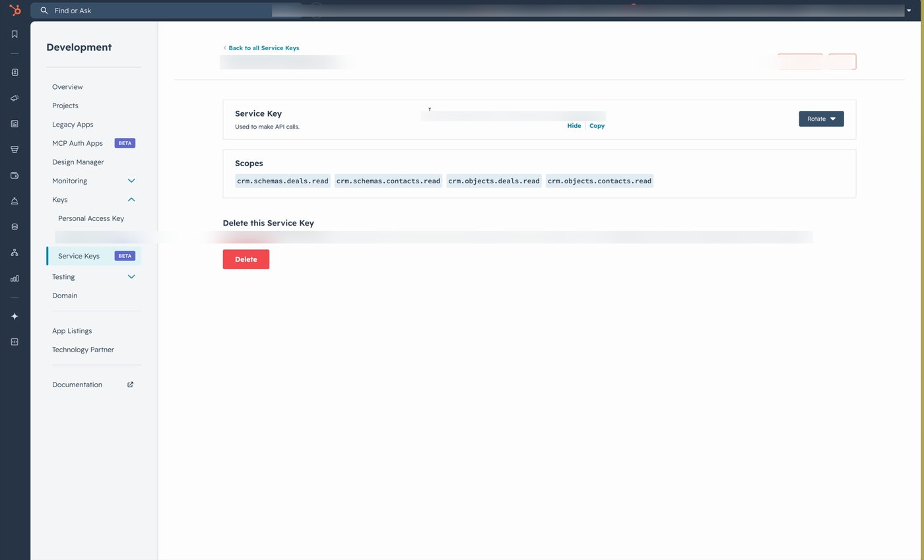
Task: Click the sales funnel icon in the rail
Action: [x=15, y=149]
